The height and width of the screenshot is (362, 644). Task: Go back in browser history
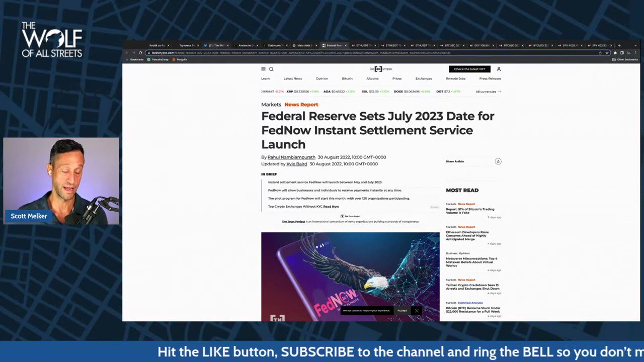[x=127, y=53]
